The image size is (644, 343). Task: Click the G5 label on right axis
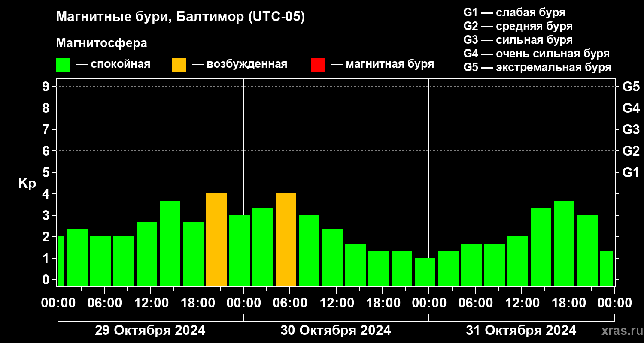(631, 87)
